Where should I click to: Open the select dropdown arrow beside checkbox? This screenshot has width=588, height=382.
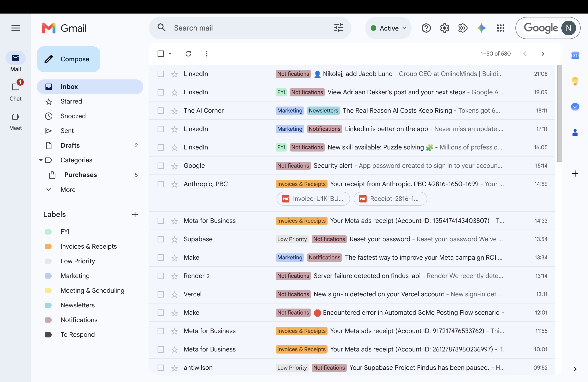click(x=170, y=53)
